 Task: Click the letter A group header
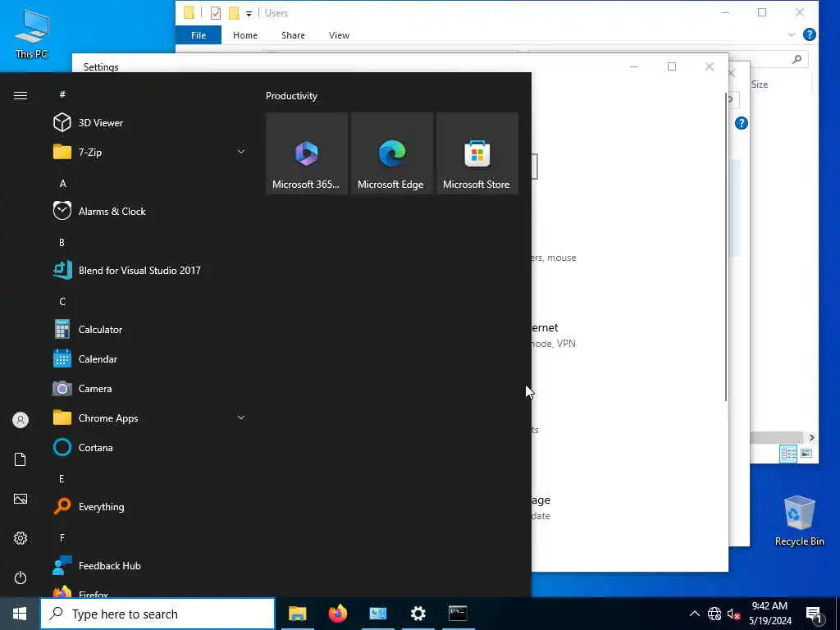click(x=62, y=183)
